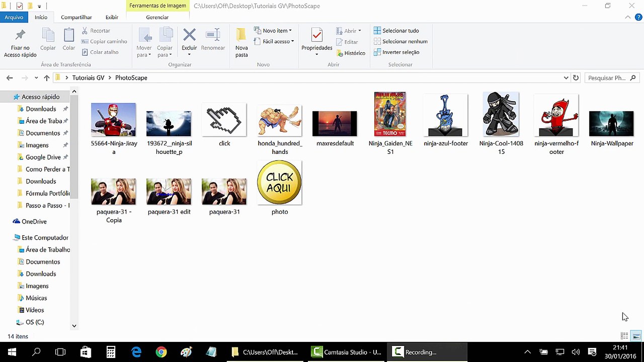Switch to details view layout
The width and height of the screenshot is (644, 362).
[x=624, y=336]
